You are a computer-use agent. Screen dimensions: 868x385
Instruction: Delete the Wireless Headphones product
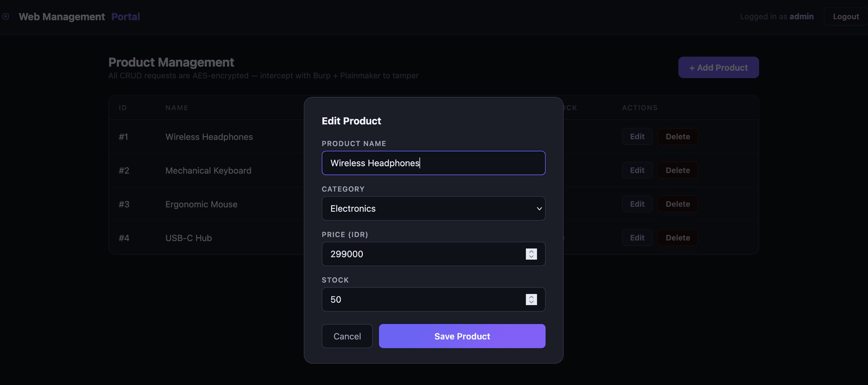tap(677, 137)
